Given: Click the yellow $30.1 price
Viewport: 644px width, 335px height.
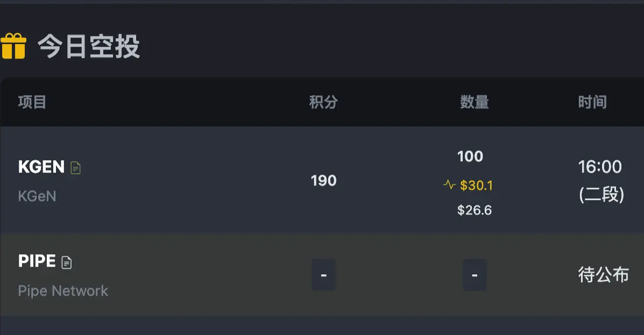Looking at the screenshot, I should click(476, 186).
